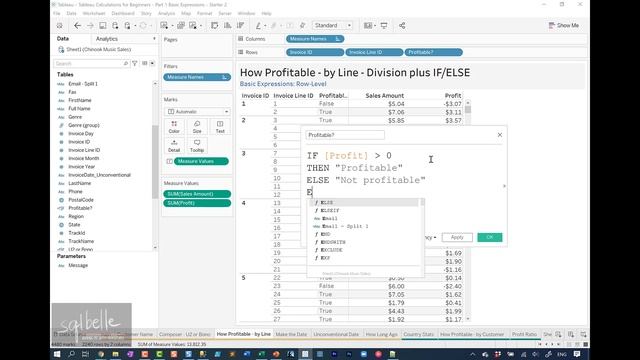Click the taskbar search icon
This screenshot has width=640, height=360.
tap(72, 354)
